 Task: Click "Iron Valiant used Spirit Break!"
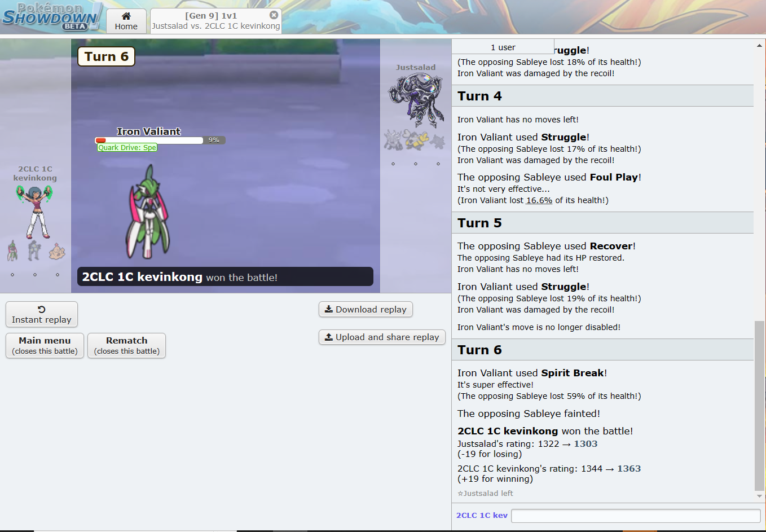click(x=532, y=373)
